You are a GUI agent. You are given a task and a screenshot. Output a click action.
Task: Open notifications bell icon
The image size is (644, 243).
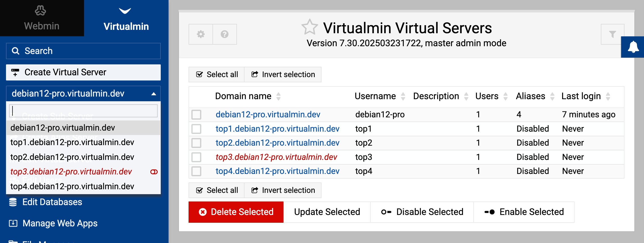tap(633, 47)
